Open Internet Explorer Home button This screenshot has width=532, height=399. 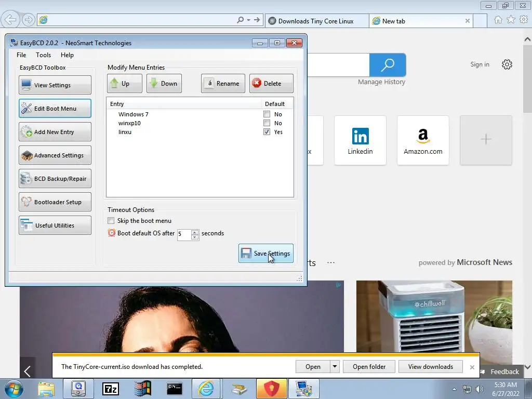498,20
